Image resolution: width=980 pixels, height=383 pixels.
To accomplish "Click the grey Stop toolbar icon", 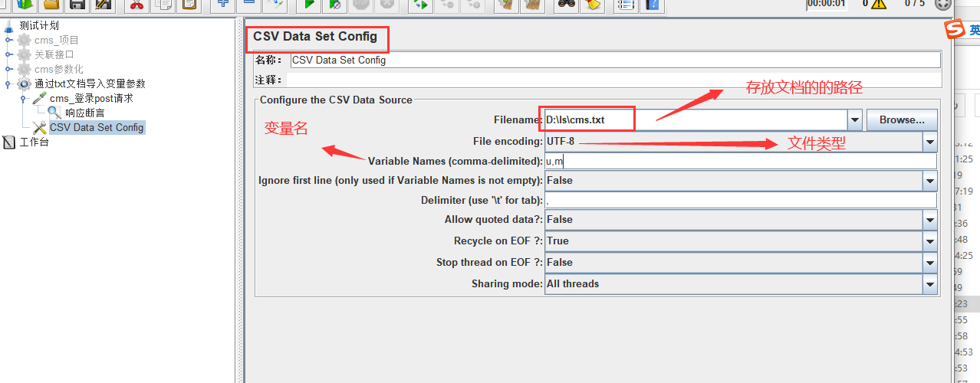I will pos(360,5).
